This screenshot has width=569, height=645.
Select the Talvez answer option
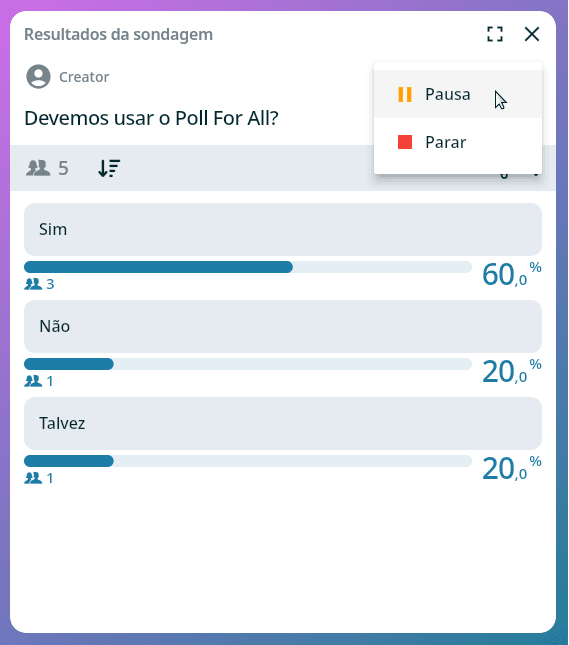pyautogui.click(x=283, y=424)
